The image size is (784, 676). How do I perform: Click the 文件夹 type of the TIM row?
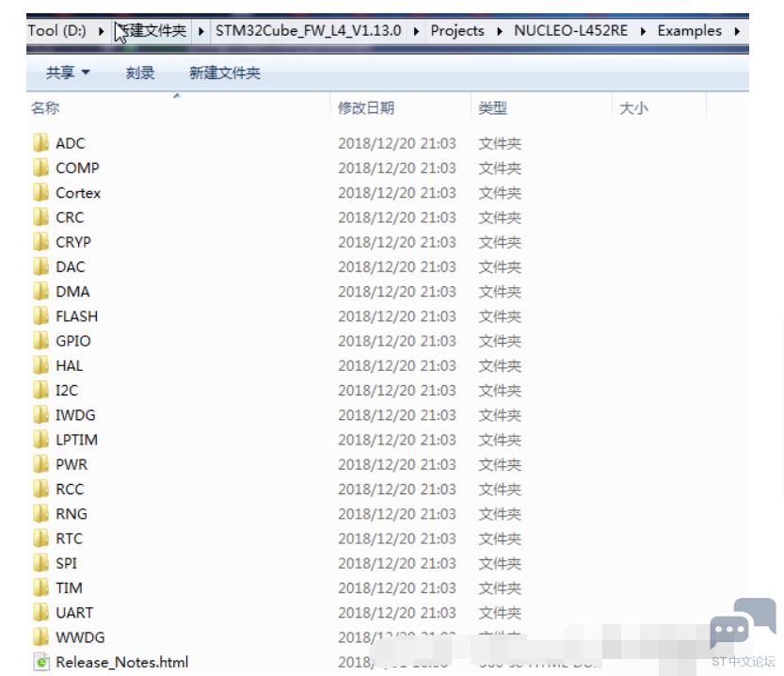(500, 588)
